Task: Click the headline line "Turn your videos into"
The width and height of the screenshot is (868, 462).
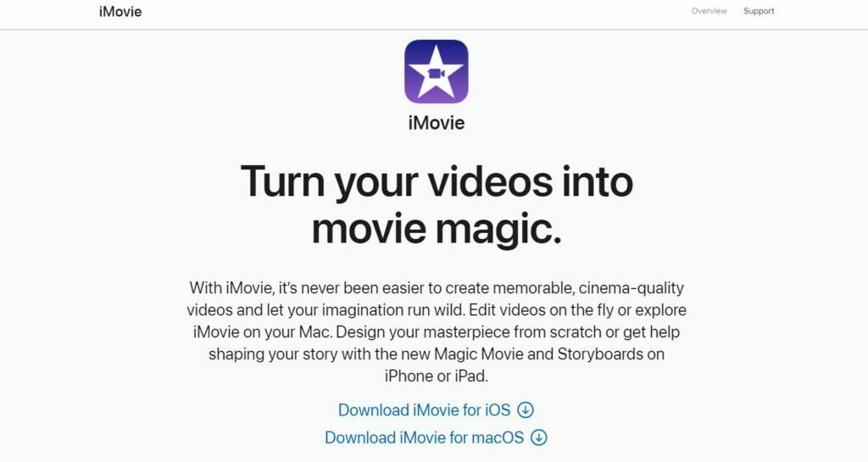Action: pyautogui.click(x=437, y=181)
